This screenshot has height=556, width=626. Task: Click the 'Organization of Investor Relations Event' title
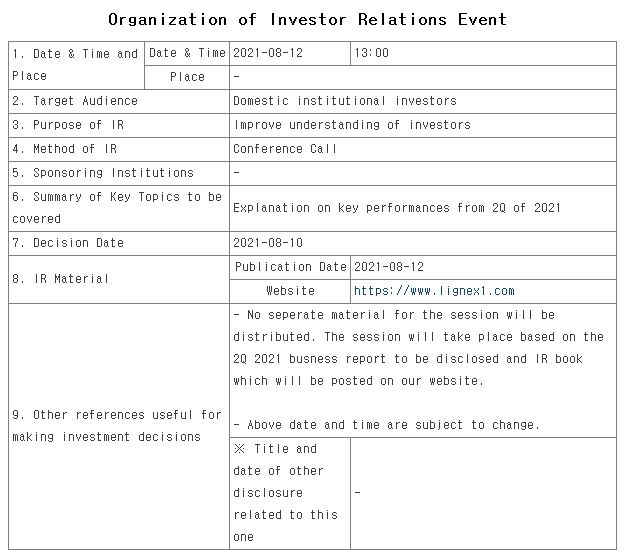[307, 19]
